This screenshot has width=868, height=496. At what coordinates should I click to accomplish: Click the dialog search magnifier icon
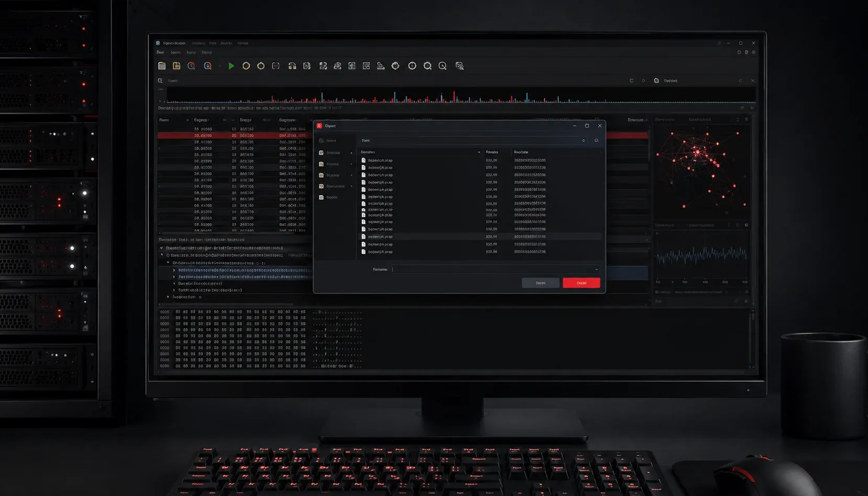[596, 141]
